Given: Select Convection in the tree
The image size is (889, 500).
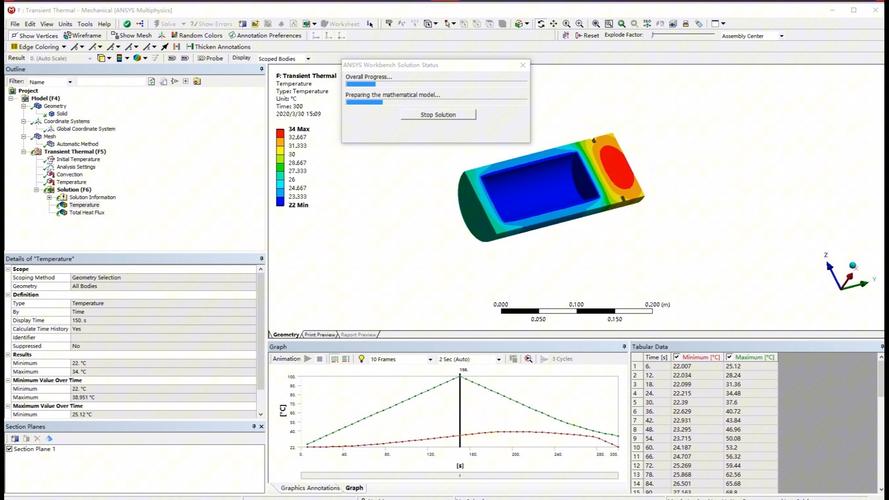Looking at the screenshot, I should tap(69, 175).
